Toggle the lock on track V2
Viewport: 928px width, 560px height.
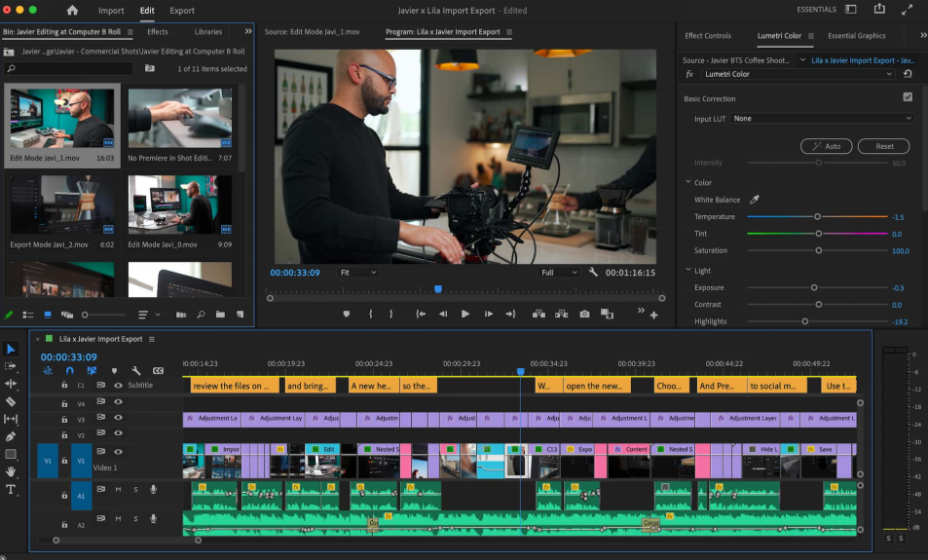tap(64, 435)
